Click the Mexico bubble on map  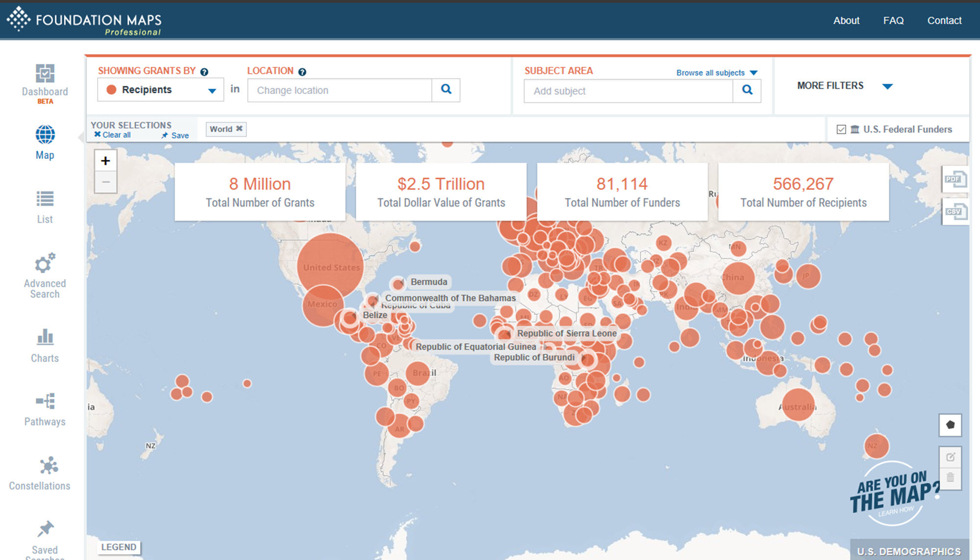point(322,305)
